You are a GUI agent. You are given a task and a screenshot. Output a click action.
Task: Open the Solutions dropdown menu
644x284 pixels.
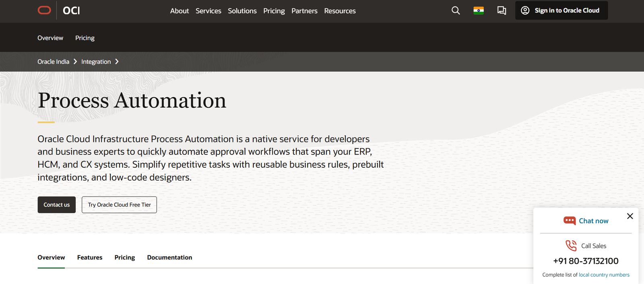pyautogui.click(x=242, y=11)
